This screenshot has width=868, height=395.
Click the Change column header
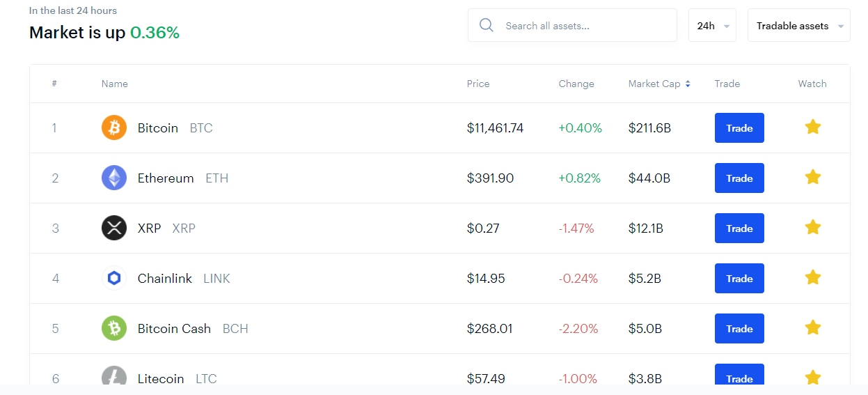(x=576, y=84)
